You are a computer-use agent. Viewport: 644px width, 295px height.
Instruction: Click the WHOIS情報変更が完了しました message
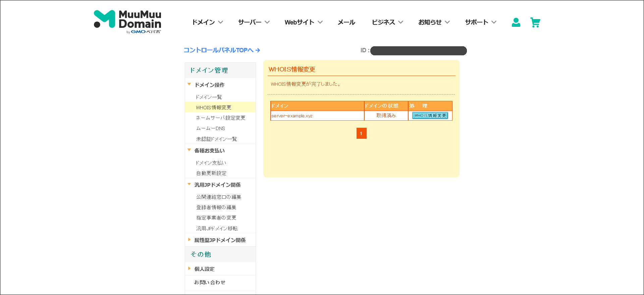click(306, 84)
